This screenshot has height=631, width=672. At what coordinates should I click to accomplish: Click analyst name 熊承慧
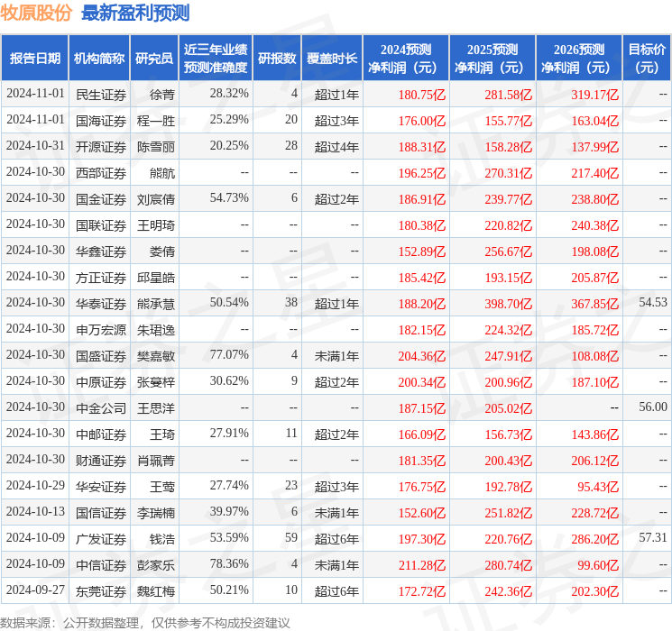coord(156,304)
